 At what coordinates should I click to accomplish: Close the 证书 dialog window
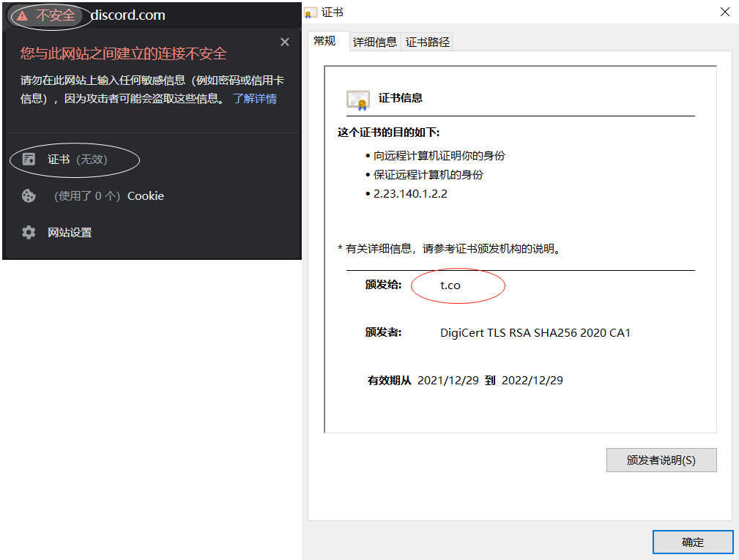[725, 12]
